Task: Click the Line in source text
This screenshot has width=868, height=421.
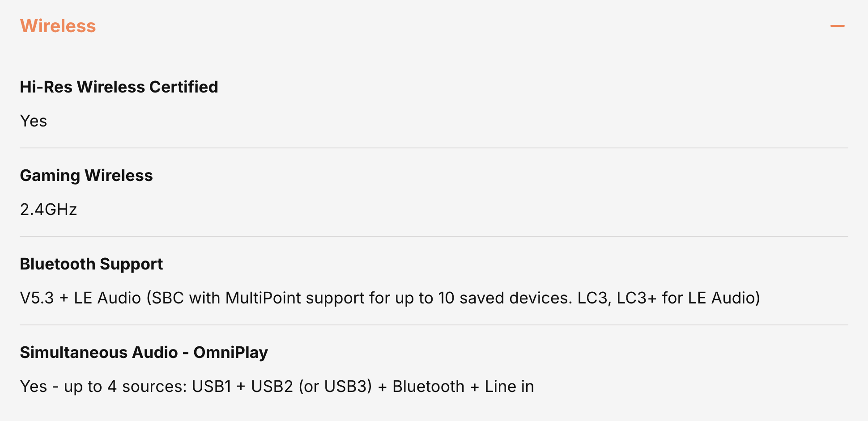Action: coord(509,386)
